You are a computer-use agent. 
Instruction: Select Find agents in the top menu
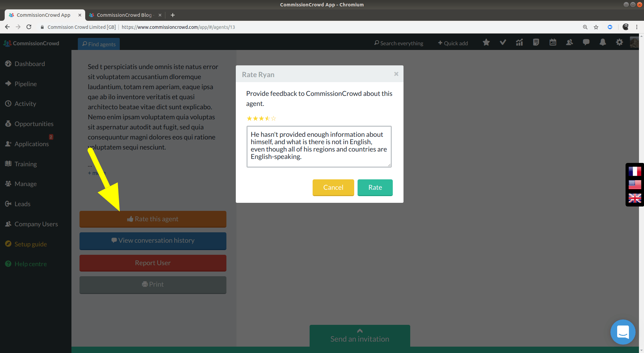(x=98, y=44)
